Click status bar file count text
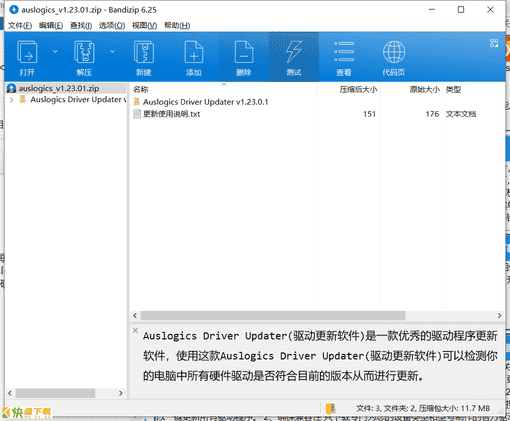510x421 pixels. click(423, 408)
